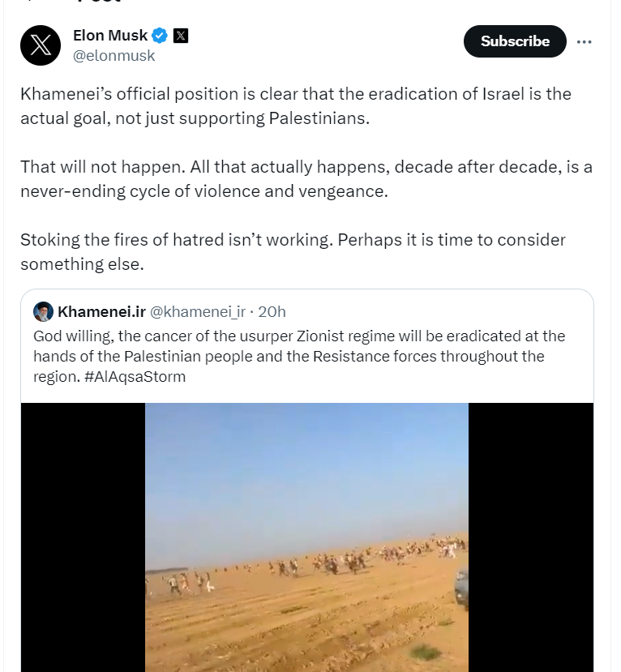621x672 pixels.
Task: Play the quoted post's desert field video
Action: (306, 537)
